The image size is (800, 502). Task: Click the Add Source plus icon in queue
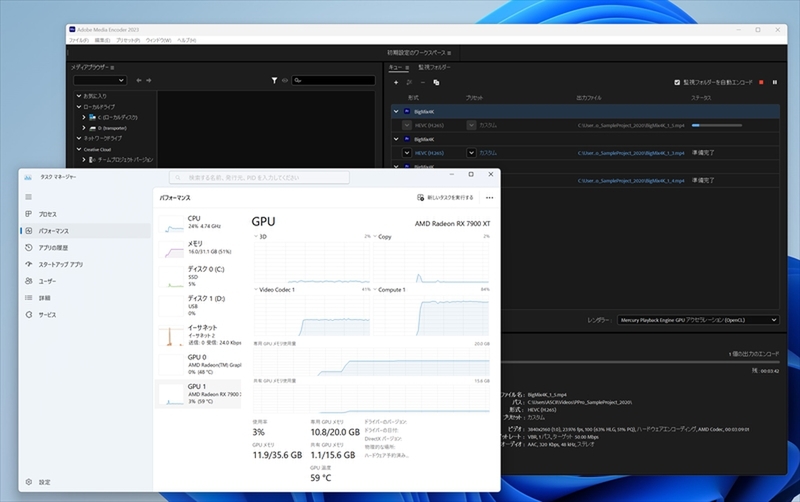[x=396, y=82]
